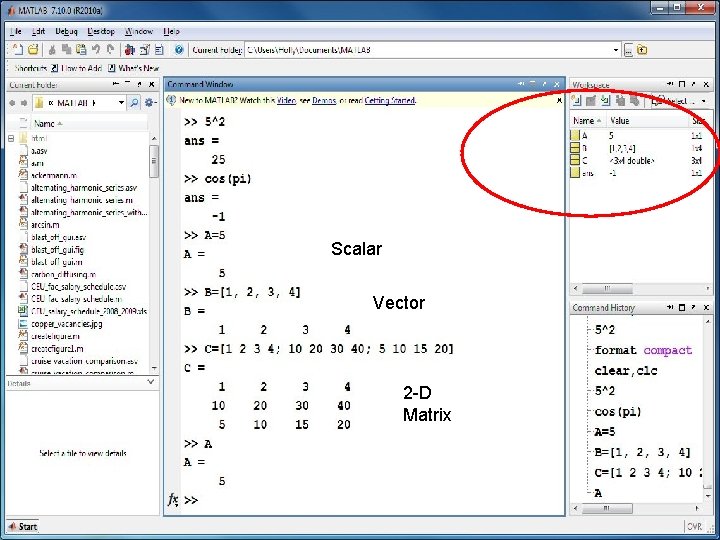Click Open variable icon in Workspace toolbar

pyautogui.click(x=591, y=101)
